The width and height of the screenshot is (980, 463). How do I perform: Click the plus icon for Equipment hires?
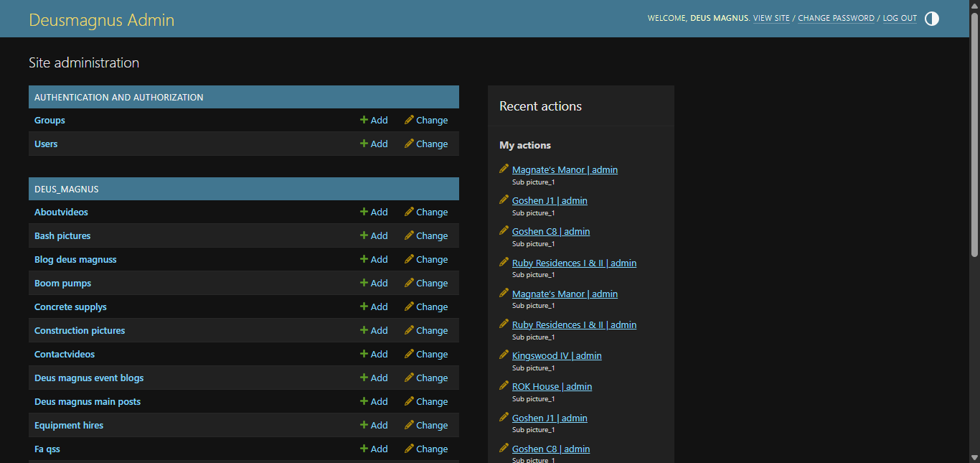(x=364, y=425)
